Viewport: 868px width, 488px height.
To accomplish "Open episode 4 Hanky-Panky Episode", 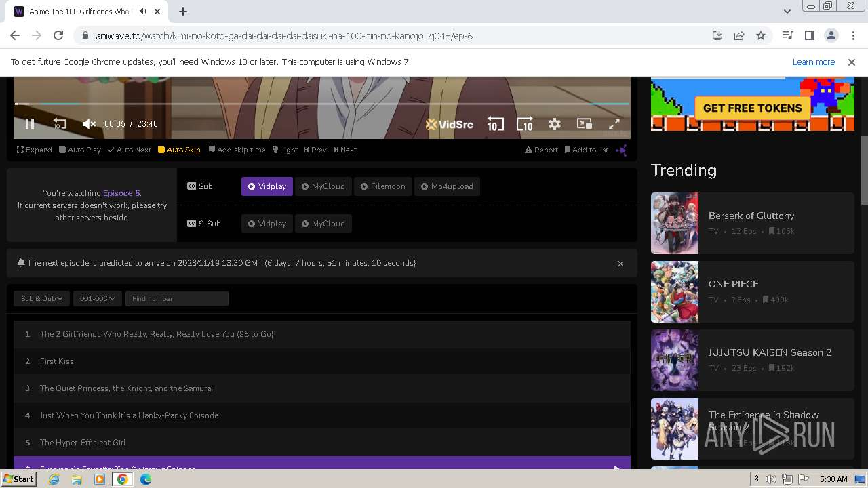I will [322, 415].
